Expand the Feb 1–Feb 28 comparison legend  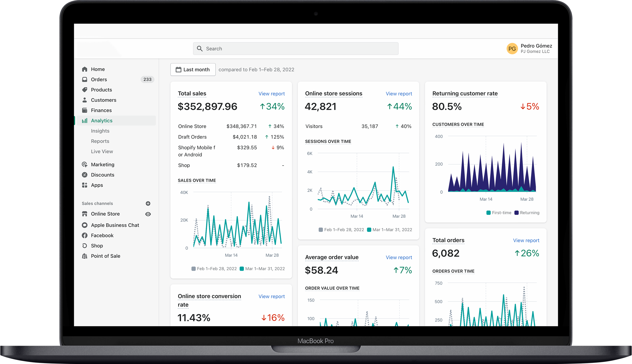[x=342, y=230]
